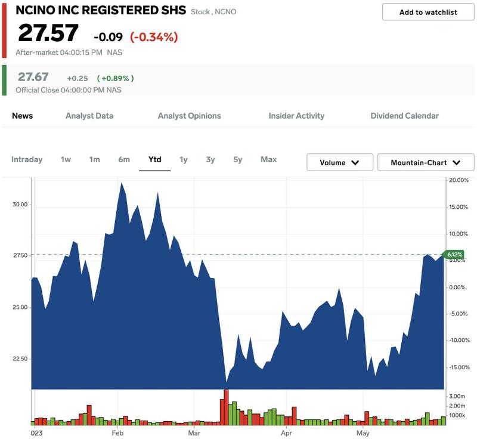
Task: Click the After-market timestamp text
Action: [x=69, y=52]
